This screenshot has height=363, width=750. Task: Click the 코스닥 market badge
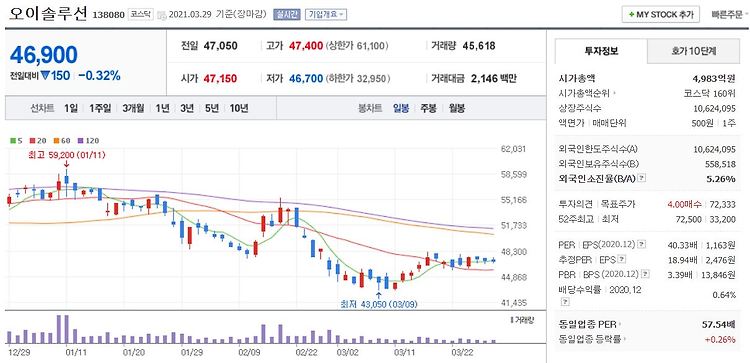click(x=141, y=14)
